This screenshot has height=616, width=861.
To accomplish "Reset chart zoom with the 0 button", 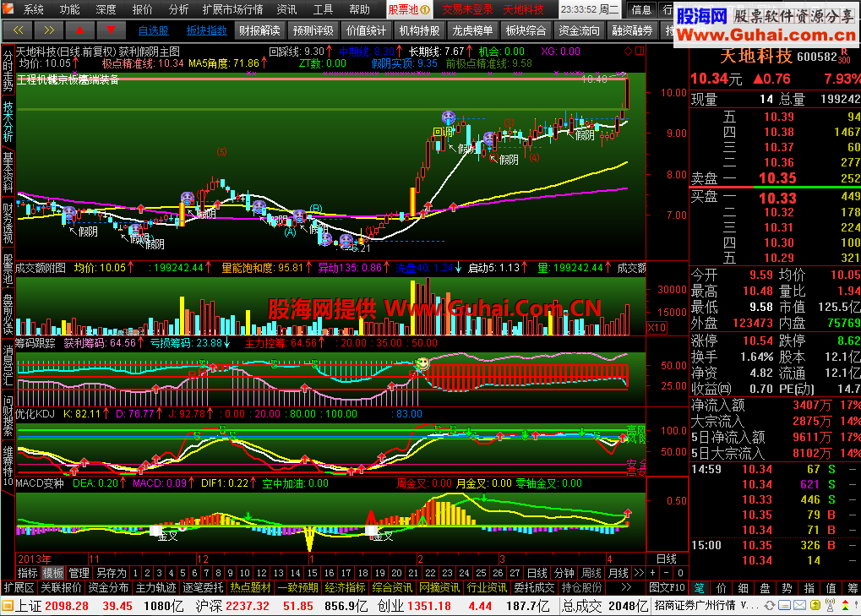I will (x=680, y=573).
